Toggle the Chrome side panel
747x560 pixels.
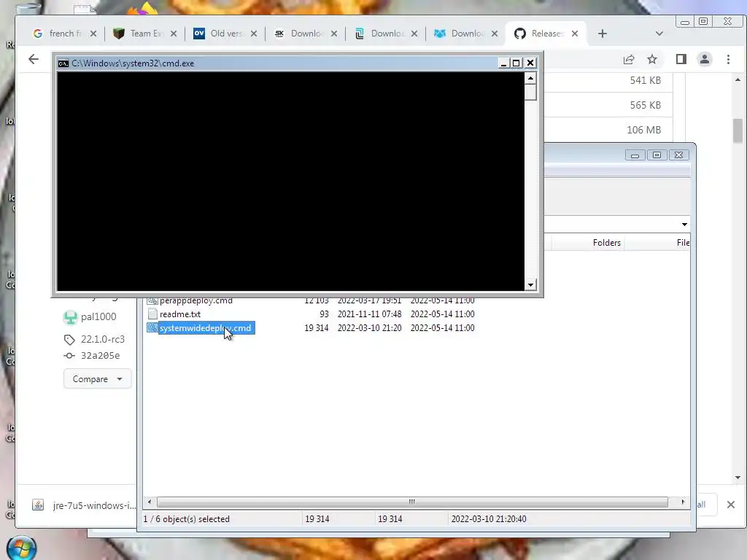pos(681,59)
